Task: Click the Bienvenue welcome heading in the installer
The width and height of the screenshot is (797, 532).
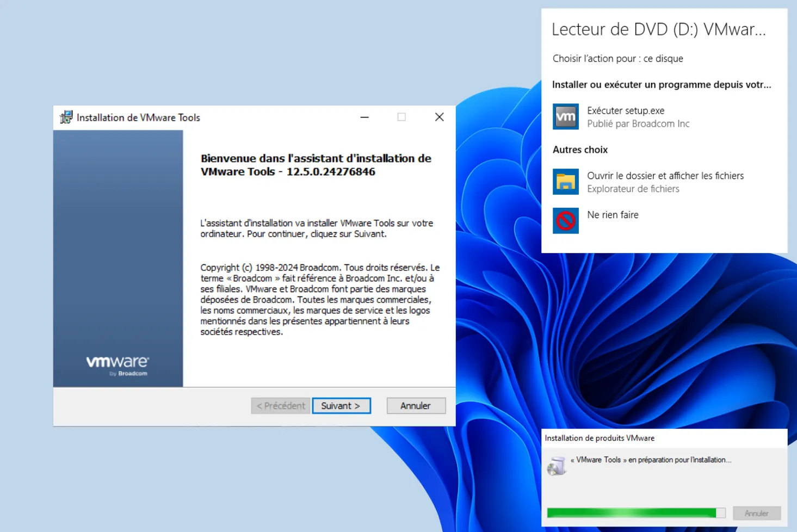Action: tap(316, 165)
